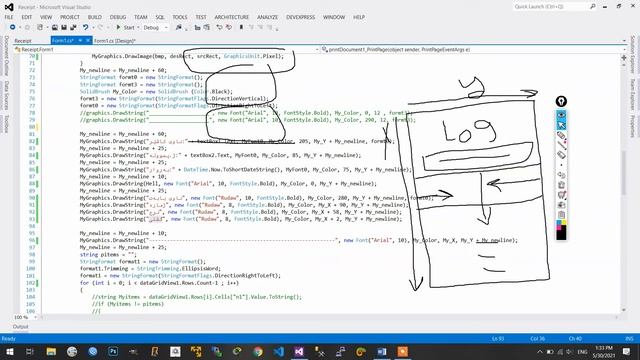Image resolution: width=640 pixels, height=360 pixels.
Task: Open the BUILD menu
Action: pyautogui.click(x=95, y=17)
